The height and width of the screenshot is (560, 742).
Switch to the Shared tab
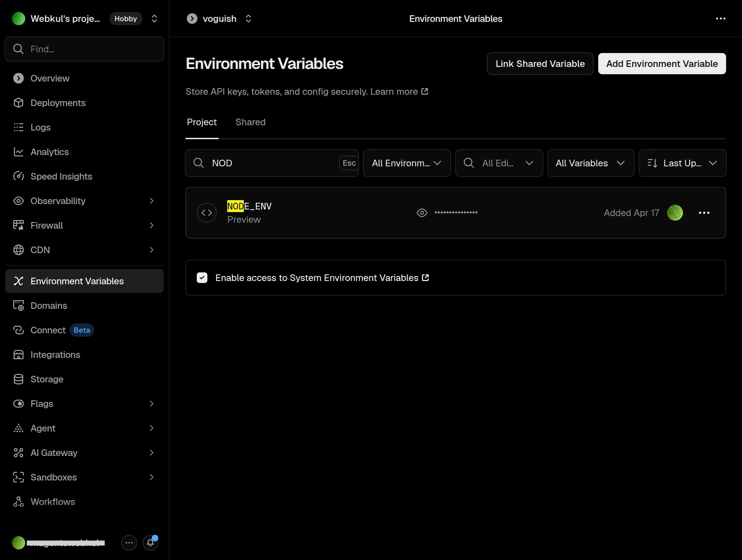[250, 122]
